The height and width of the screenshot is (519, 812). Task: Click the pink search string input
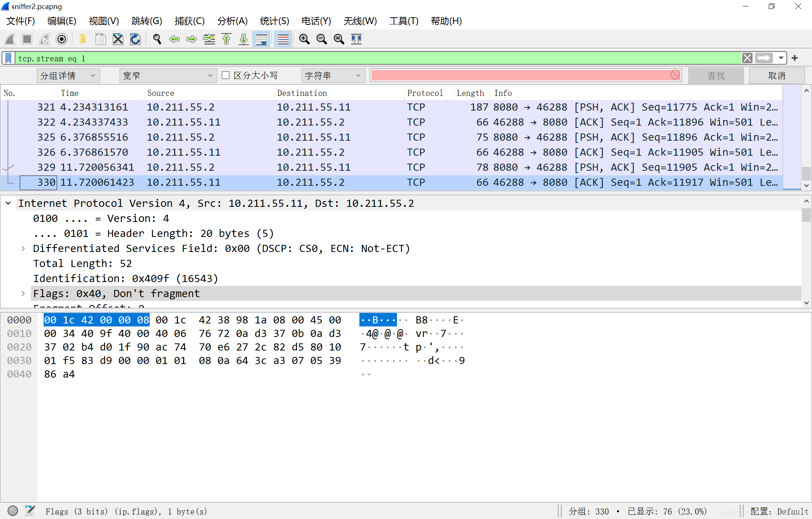[x=526, y=75]
